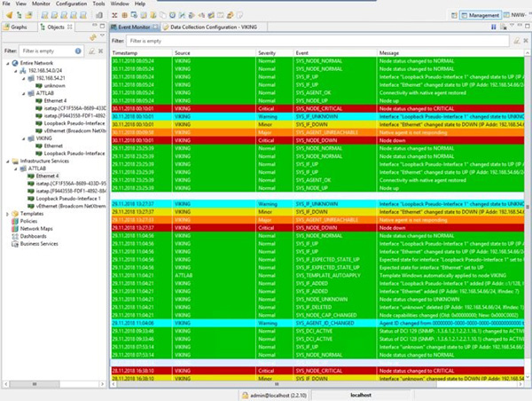532x401 pixels.
Task: Switch to the Graphs tab
Action: 19,27
